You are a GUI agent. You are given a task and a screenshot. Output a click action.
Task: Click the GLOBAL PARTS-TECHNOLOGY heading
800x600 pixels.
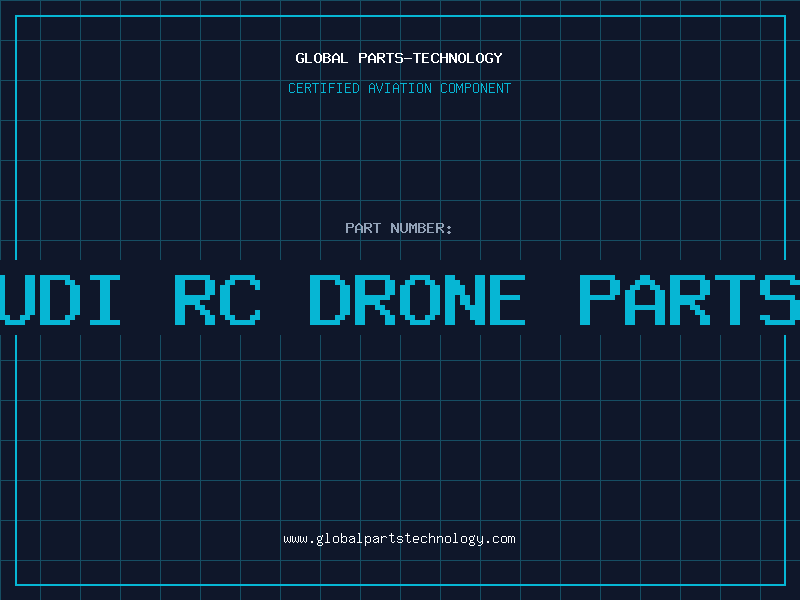399,58
